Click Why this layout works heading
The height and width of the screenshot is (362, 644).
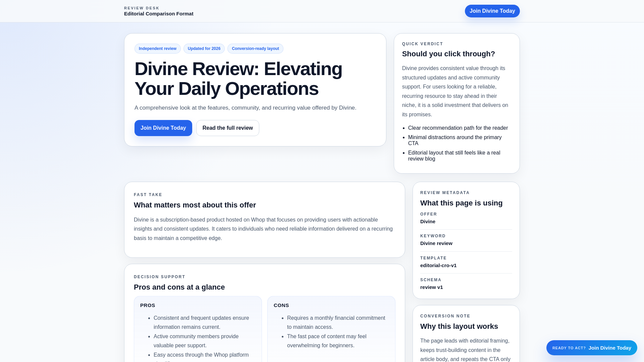point(459,326)
